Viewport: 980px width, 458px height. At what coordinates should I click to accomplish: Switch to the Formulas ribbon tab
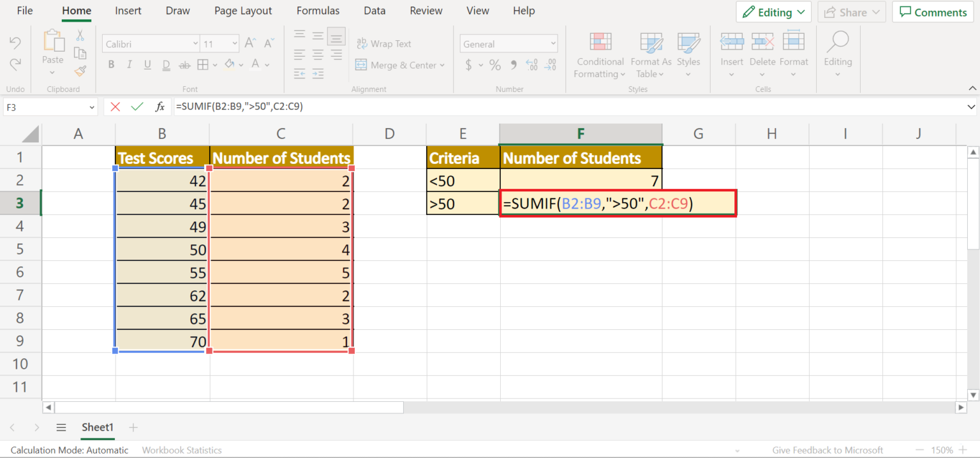pyautogui.click(x=318, y=11)
